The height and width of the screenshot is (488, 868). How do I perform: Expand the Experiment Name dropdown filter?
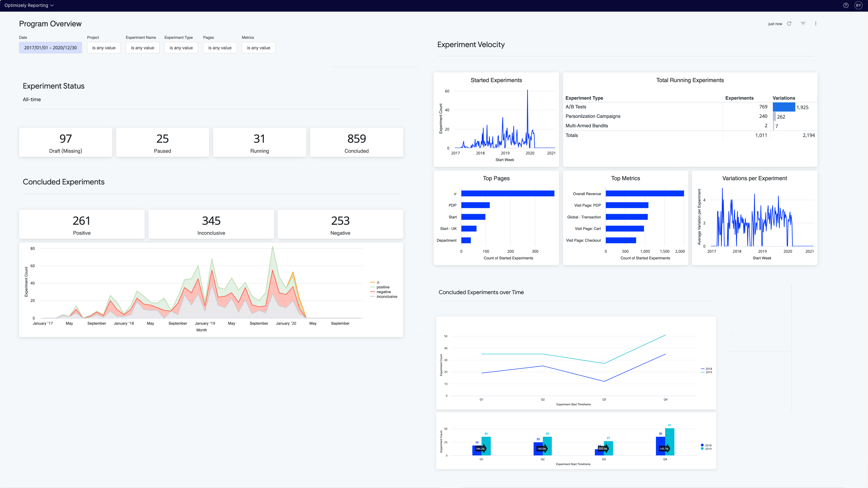click(x=142, y=48)
